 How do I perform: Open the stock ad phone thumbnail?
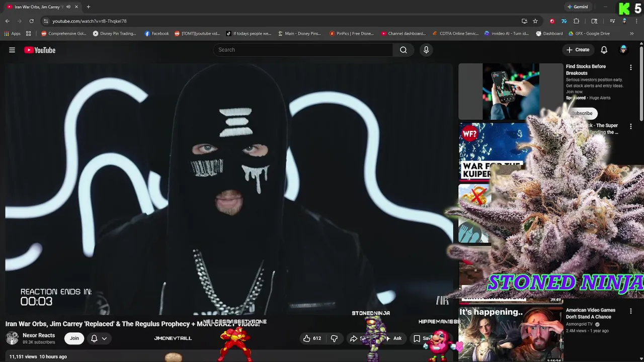[x=511, y=91]
